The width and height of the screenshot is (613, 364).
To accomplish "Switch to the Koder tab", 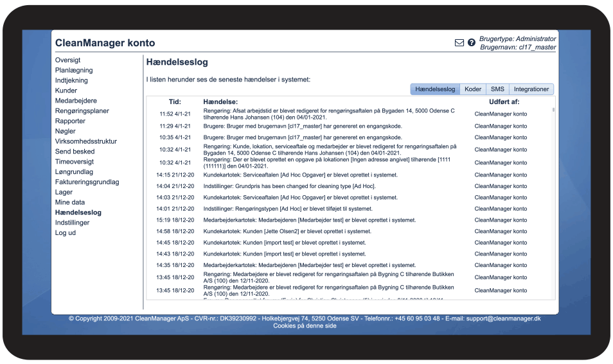I will [x=473, y=89].
